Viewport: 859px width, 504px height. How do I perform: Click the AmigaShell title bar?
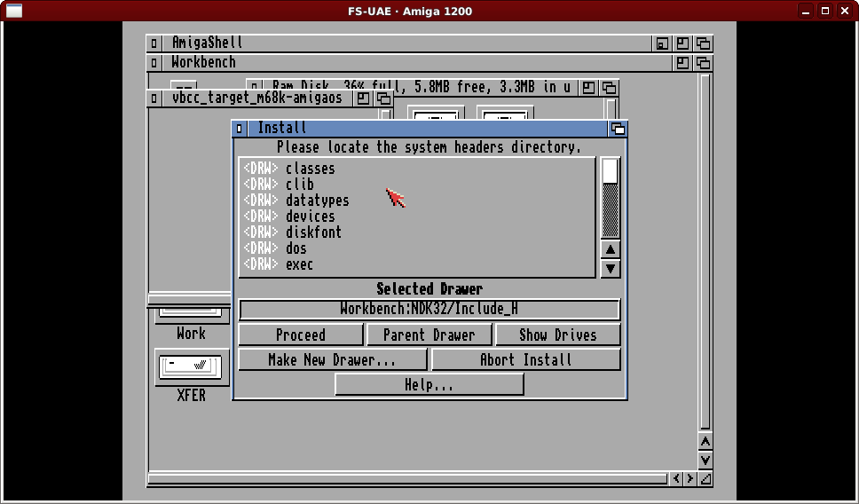tap(406, 43)
